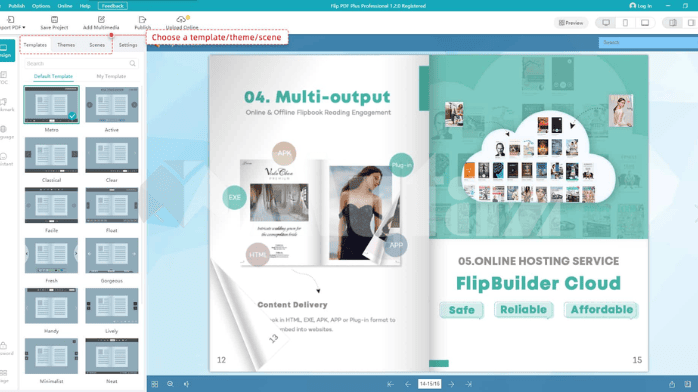Click the Plug-in bubble on the page

pos(401,165)
